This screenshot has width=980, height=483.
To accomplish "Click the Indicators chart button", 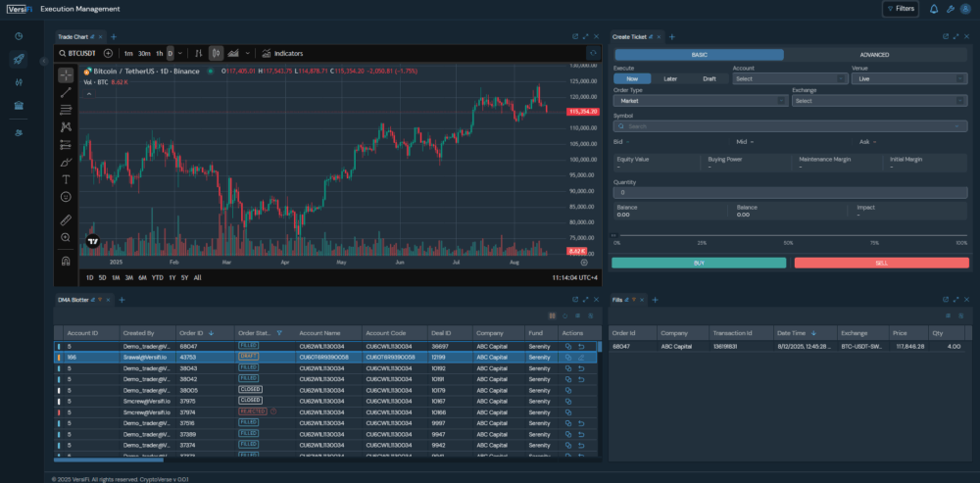I will 282,53.
